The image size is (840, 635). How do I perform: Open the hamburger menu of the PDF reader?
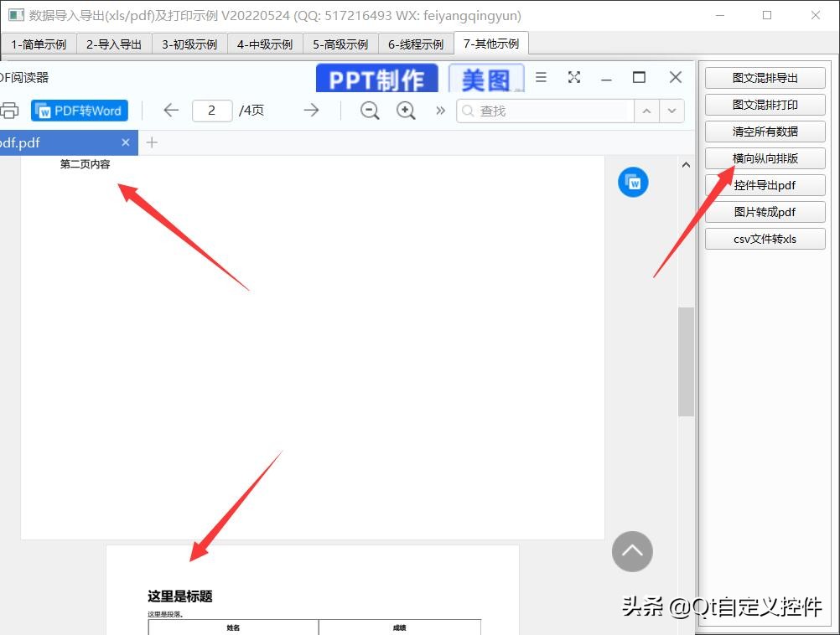pos(541,77)
